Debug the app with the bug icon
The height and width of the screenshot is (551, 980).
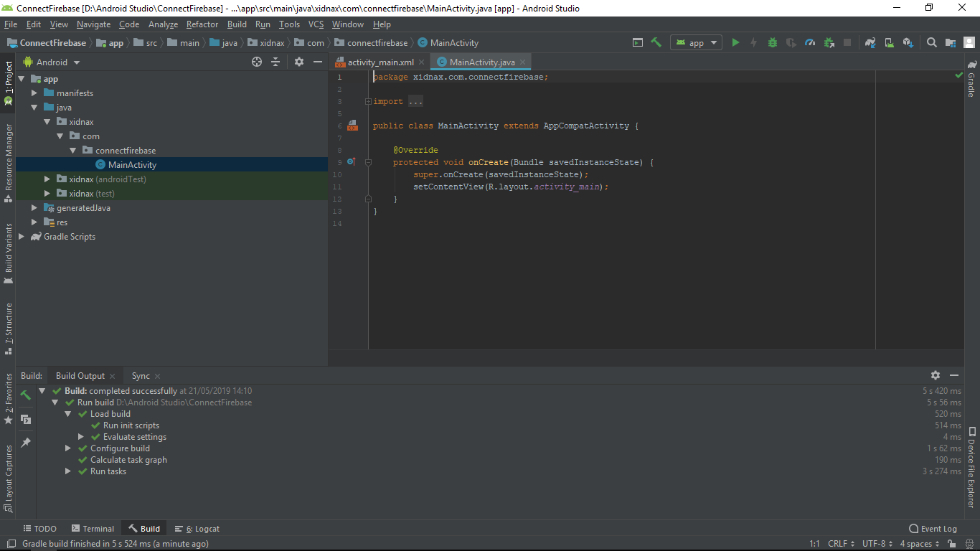point(773,42)
